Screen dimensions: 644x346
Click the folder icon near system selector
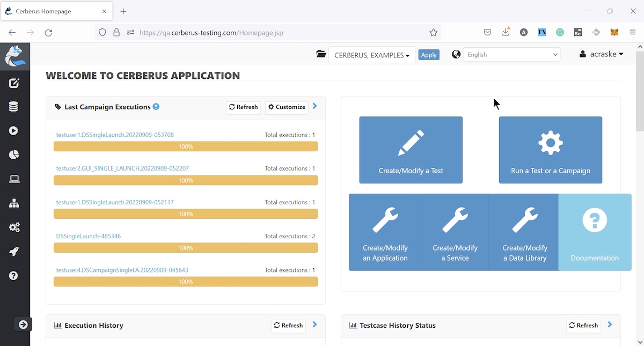pyautogui.click(x=321, y=54)
